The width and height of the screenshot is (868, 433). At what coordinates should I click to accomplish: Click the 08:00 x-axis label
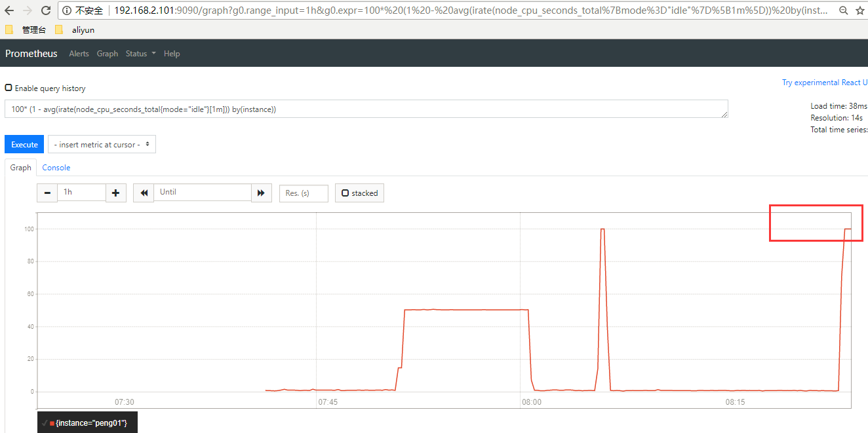tap(532, 402)
